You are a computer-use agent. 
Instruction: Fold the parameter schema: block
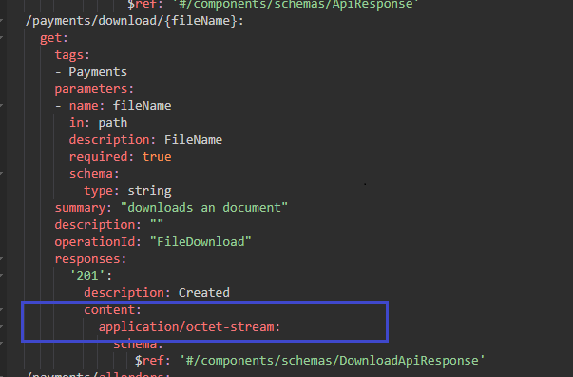point(1,174)
